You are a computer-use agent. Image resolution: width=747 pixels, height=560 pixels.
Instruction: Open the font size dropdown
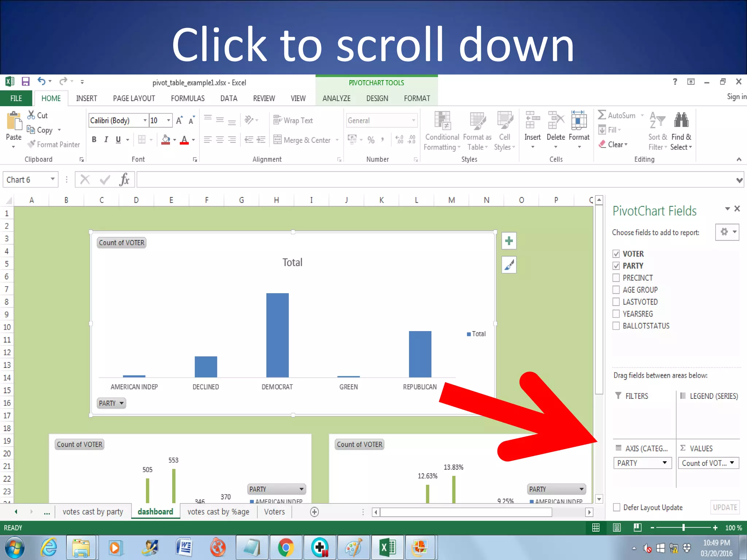[x=169, y=120]
